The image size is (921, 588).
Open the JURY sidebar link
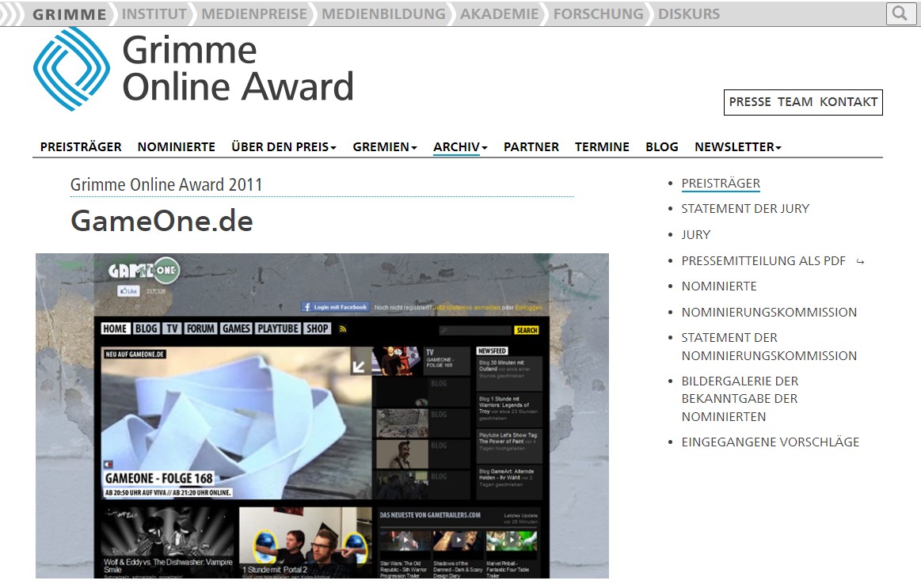(696, 235)
